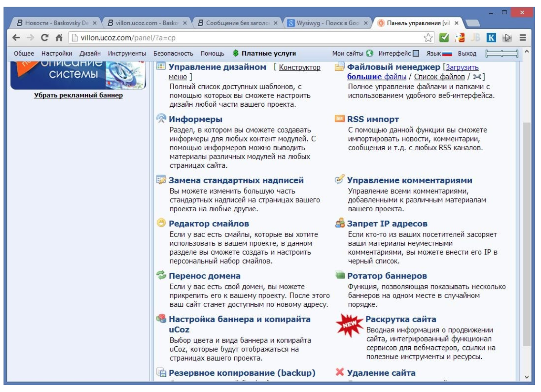Click the red NEW starburst icon
This screenshot has height=392, width=541.
click(x=349, y=325)
